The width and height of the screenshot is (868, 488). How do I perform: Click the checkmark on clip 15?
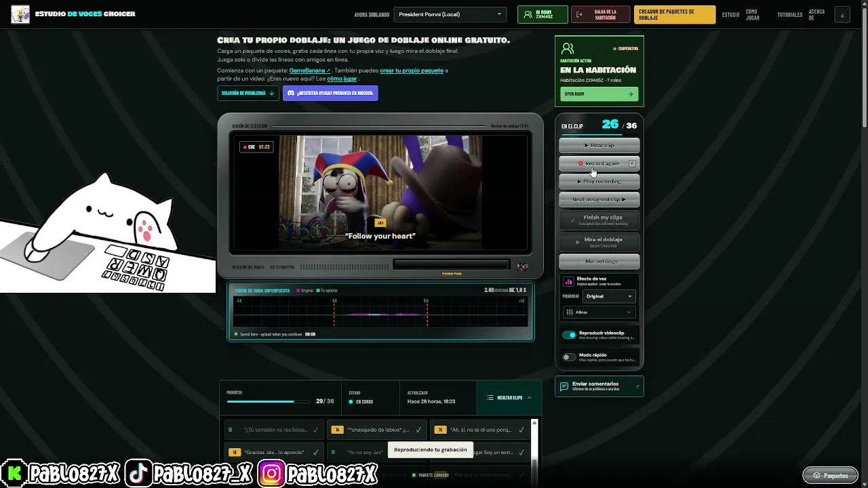click(x=521, y=430)
